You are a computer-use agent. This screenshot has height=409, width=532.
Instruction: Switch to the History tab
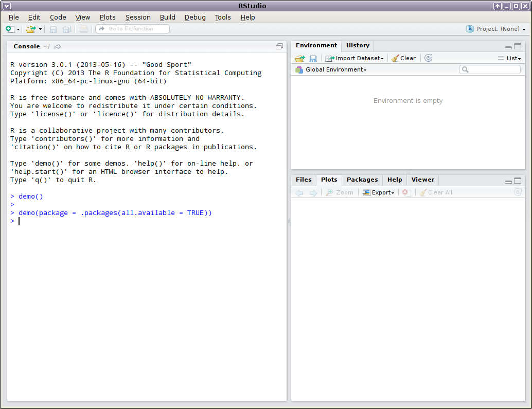[x=358, y=45]
